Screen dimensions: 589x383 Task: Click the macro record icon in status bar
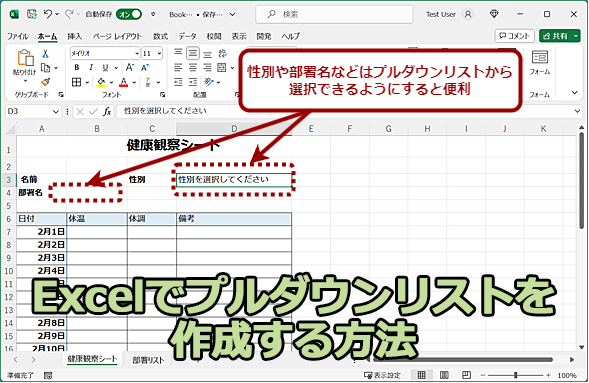48,375
